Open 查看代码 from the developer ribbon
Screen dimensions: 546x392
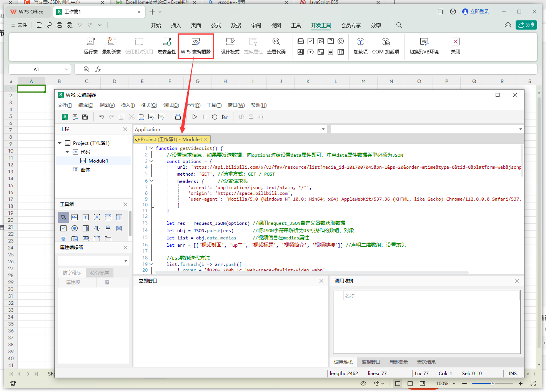[x=276, y=45]
